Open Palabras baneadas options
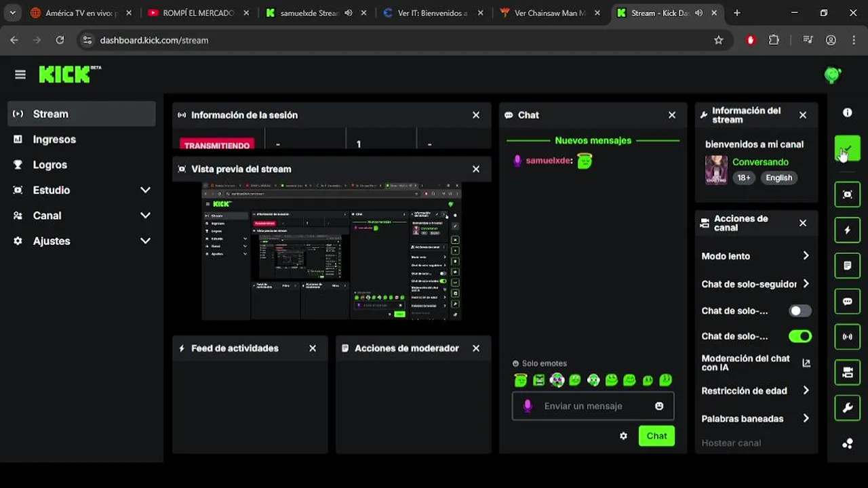The image size is (868, 488). tap(755, 419)
